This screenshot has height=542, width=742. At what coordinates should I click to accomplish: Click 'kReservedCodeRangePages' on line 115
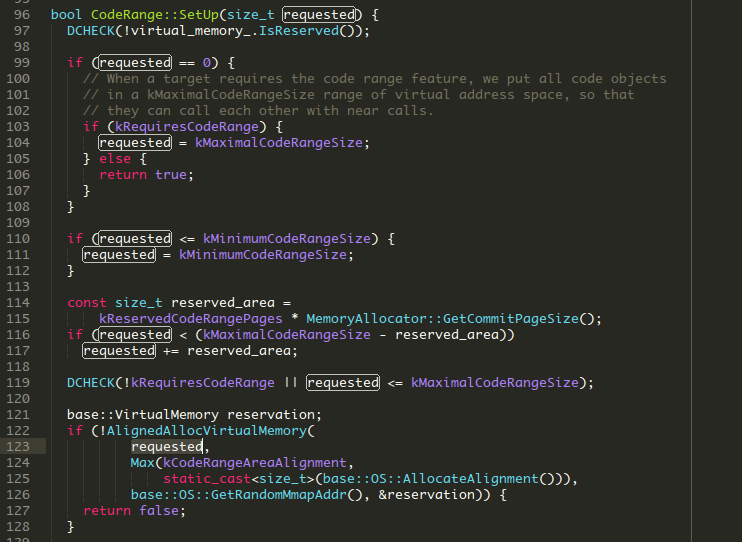coord(191,319)
